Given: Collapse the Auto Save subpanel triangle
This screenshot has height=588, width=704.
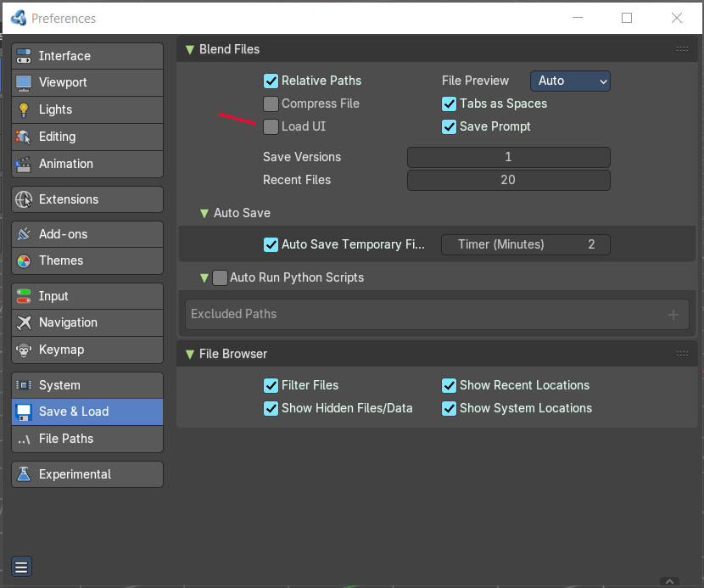Looking at the screenshot, I should pyautogui.click(x=204, y=213).
